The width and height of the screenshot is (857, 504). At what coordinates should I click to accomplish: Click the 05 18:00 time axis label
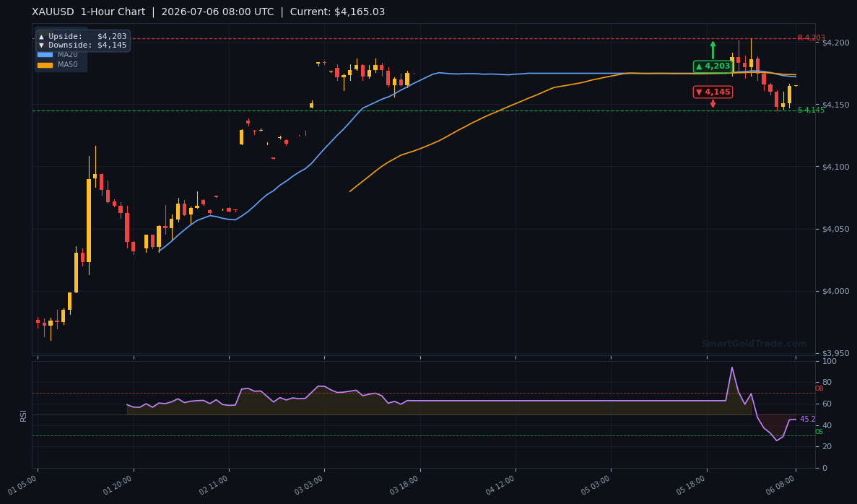(692, 485)
